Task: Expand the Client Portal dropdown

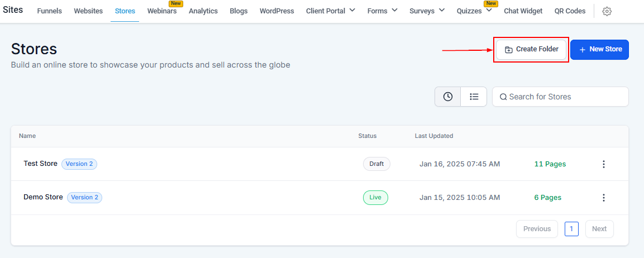Action: click(331, 11)
